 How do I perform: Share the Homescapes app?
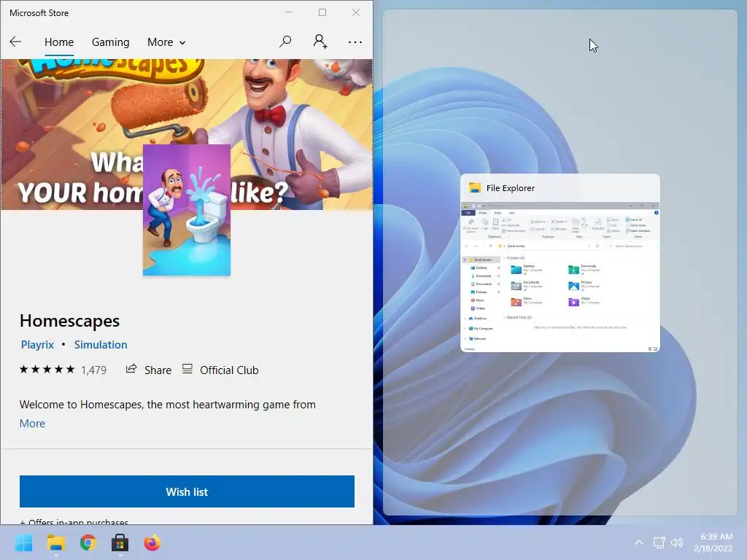pyautogui.click(x=148, y=370)
